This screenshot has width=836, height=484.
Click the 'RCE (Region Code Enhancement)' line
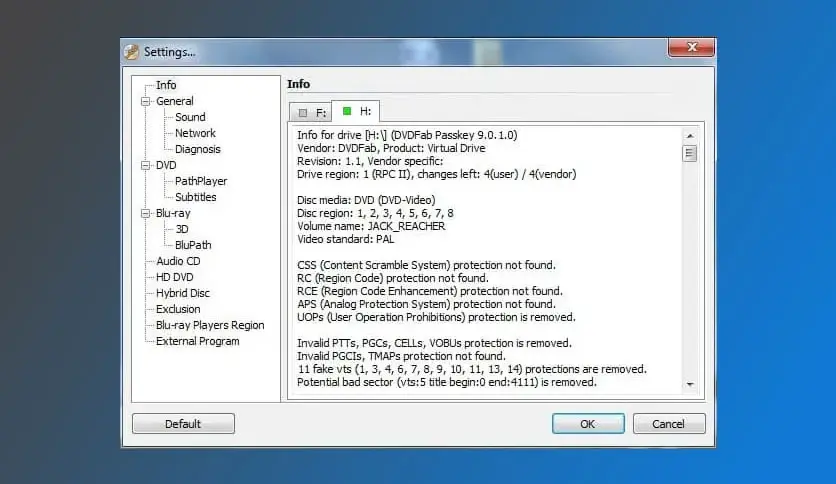coord(430,291)
